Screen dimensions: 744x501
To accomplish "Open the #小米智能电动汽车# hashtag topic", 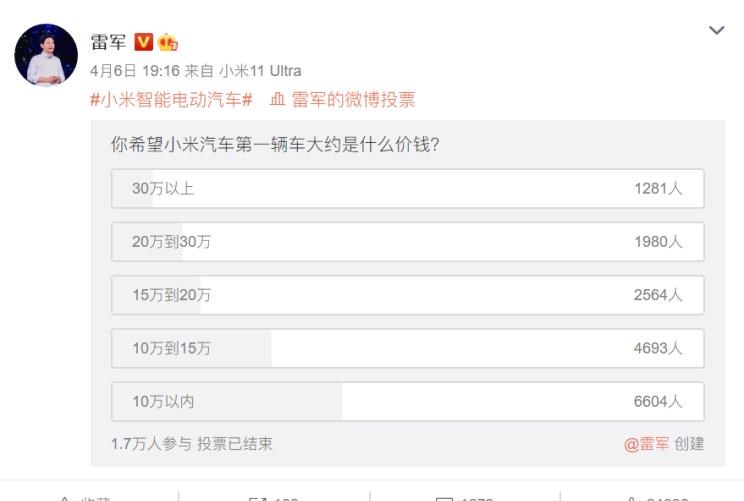I will (x=171, y=100).
